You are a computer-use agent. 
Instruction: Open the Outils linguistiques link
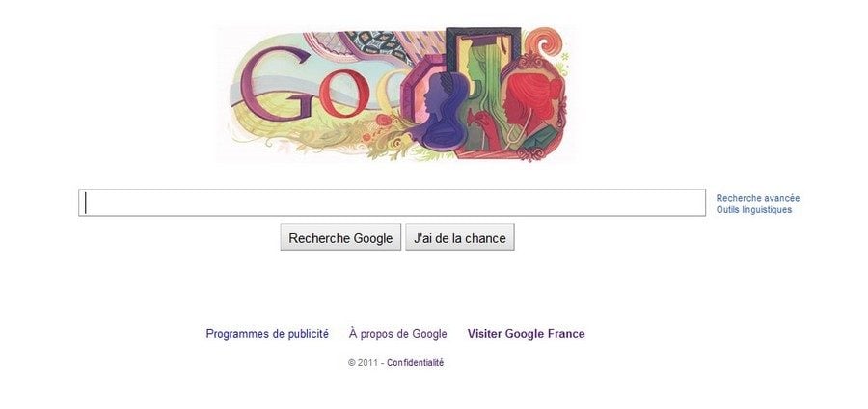754,209
